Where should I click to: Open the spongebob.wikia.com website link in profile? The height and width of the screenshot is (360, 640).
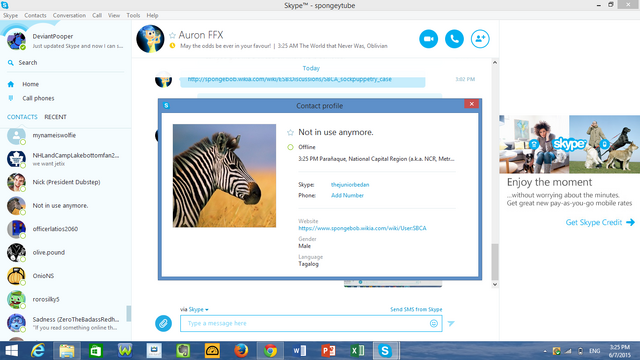point(362,228)
